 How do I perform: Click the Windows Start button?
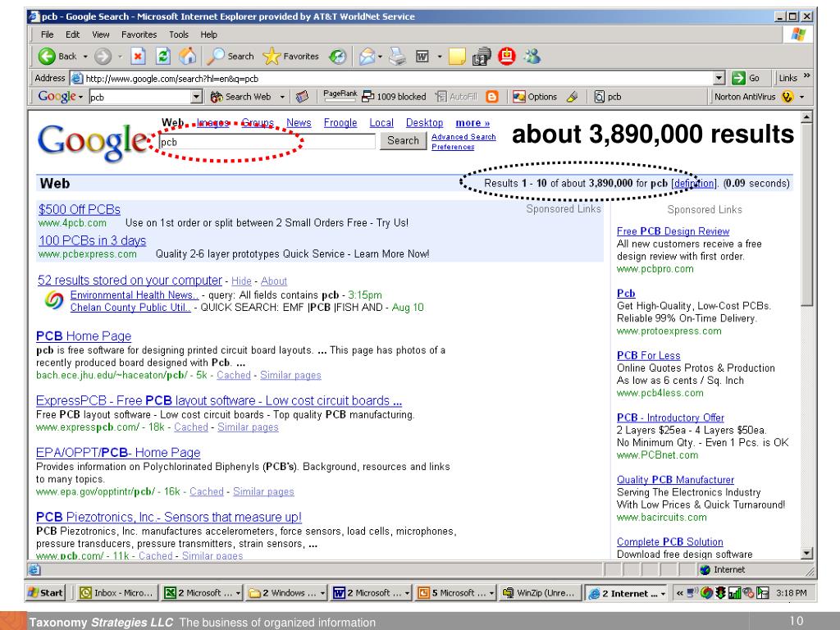point(46,592)
